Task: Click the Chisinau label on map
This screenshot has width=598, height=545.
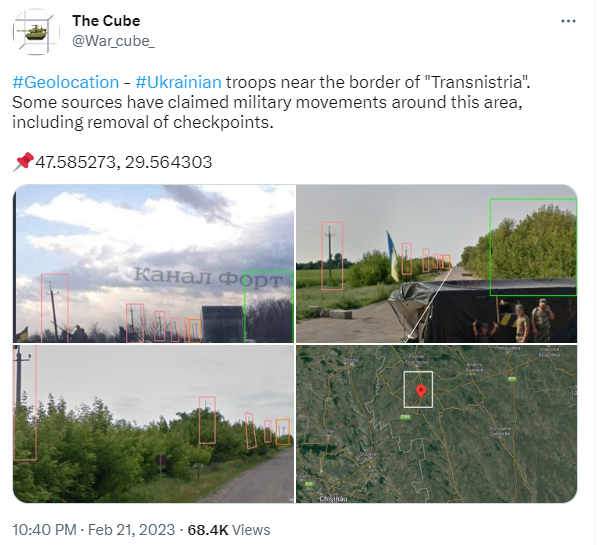Action: tap(334, 500)
